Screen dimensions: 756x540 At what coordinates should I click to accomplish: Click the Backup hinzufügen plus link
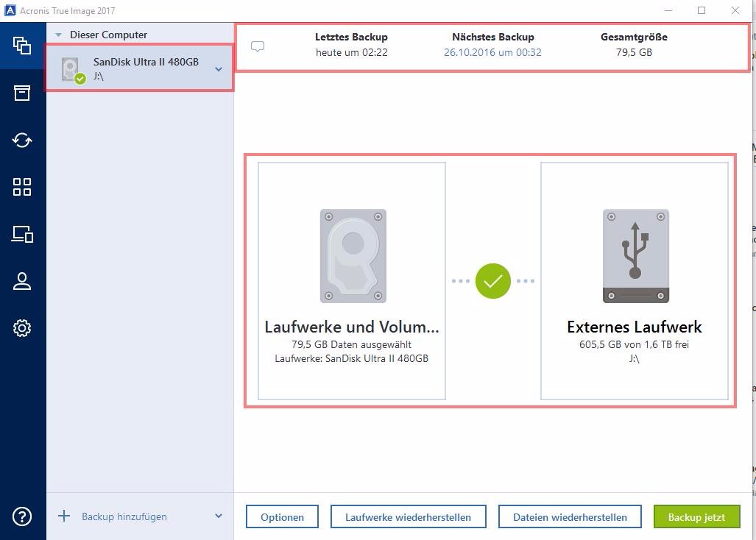click(116, 516)
